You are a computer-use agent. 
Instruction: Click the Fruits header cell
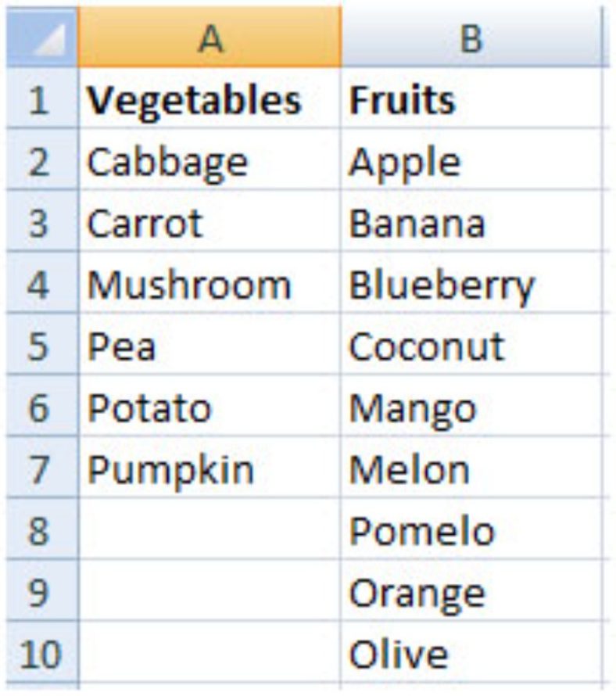(x=471, y=99)
